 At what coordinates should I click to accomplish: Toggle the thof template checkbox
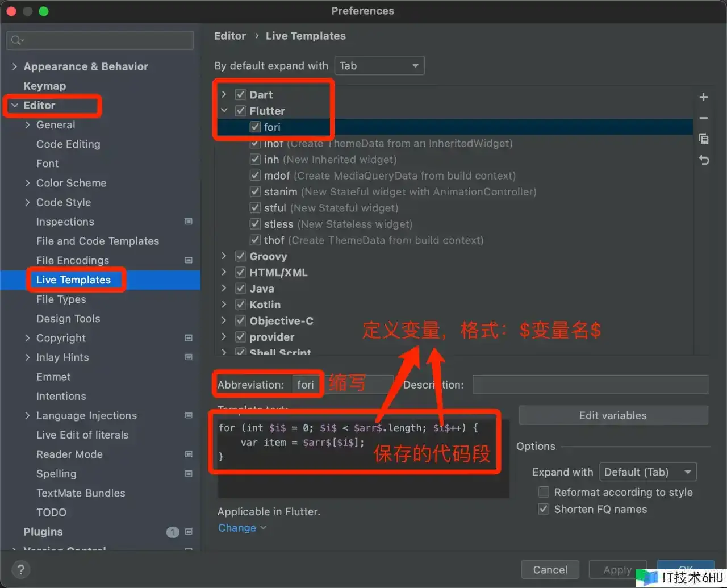(256, 240)
